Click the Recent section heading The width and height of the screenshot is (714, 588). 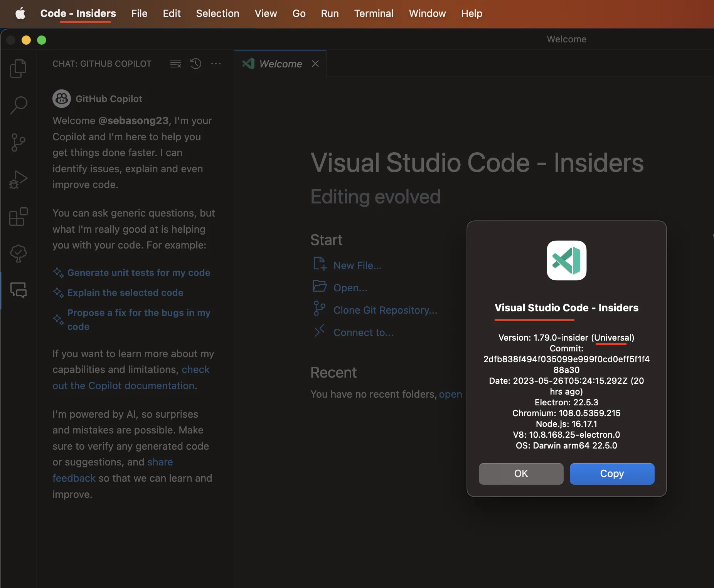[x=333, y=373]
